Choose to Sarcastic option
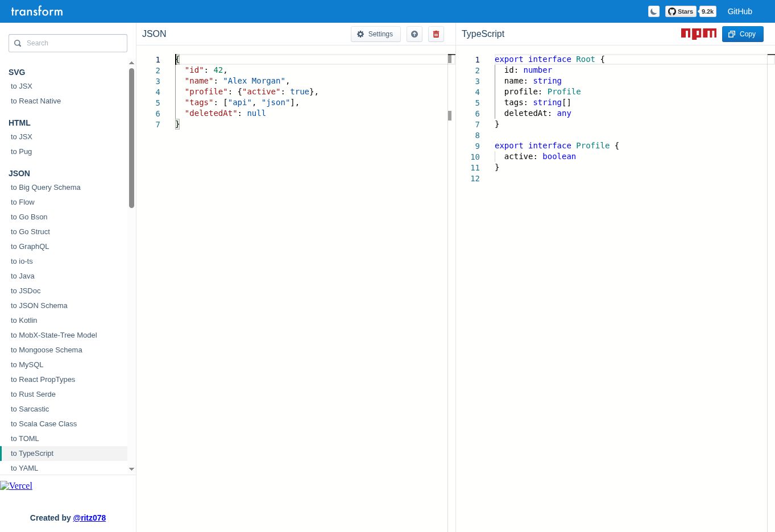The width and height of the screenshot is (775, 532). (x=64, y=409)
